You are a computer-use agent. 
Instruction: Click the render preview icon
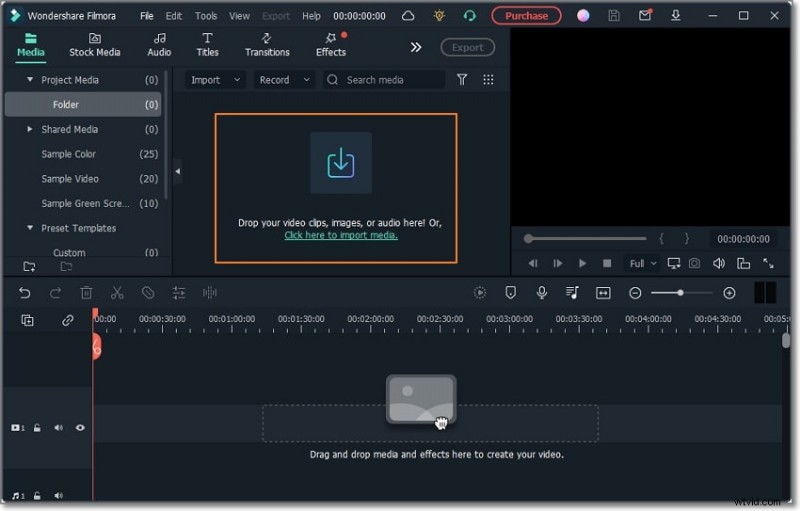click(480, 293)
